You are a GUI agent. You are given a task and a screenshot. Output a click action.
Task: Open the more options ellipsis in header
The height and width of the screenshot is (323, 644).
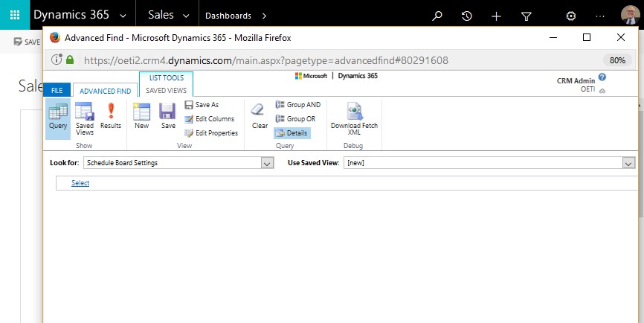tap(600, 16)
